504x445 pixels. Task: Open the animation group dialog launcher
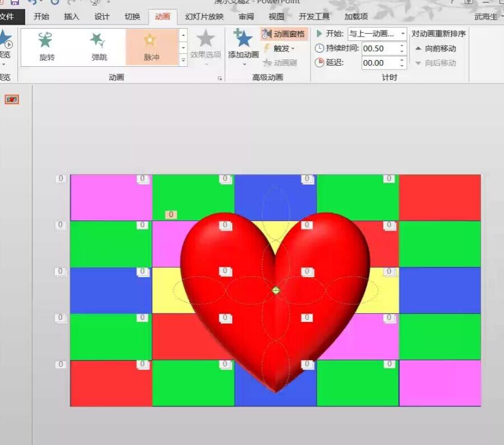220,79
